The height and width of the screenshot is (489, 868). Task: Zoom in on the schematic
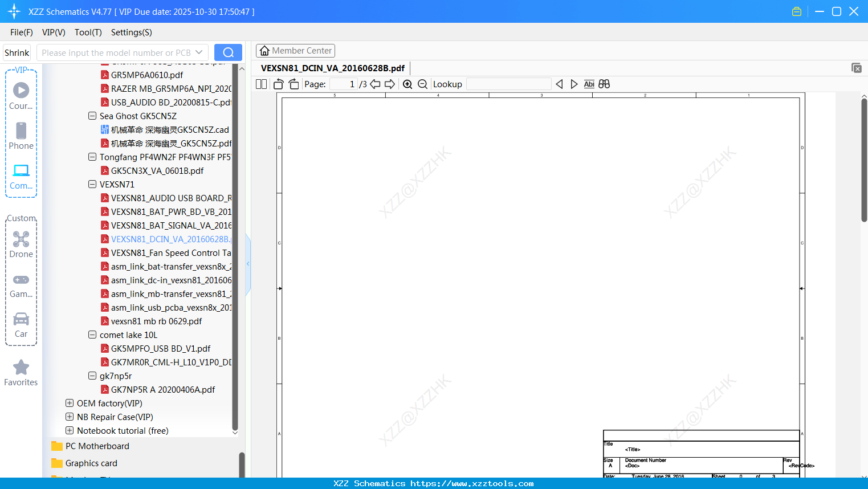(x=407, y=84)
